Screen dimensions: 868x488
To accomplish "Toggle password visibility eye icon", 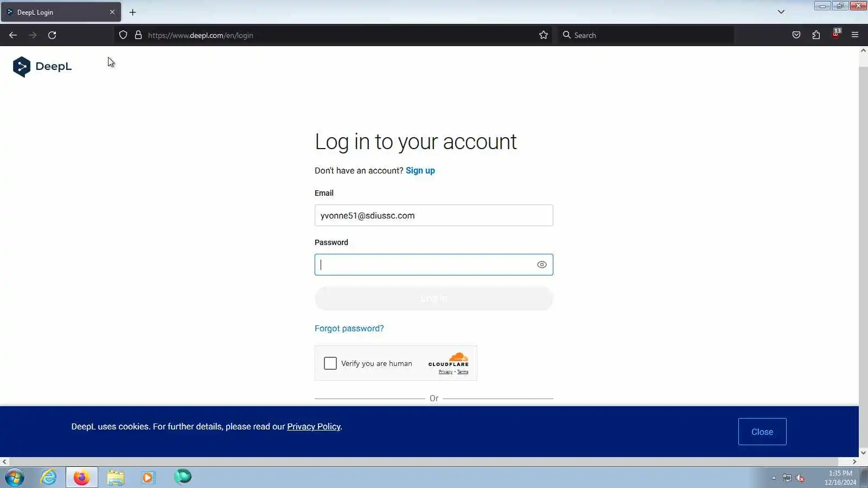I will tap(541, 265).
